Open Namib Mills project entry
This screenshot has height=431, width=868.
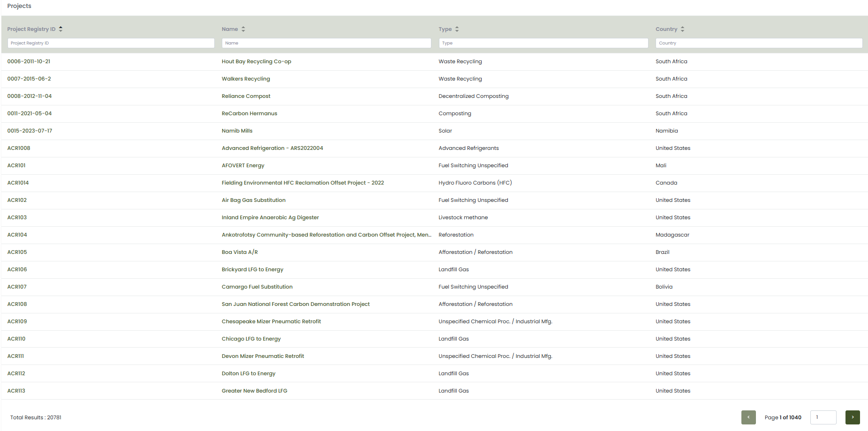237,131
